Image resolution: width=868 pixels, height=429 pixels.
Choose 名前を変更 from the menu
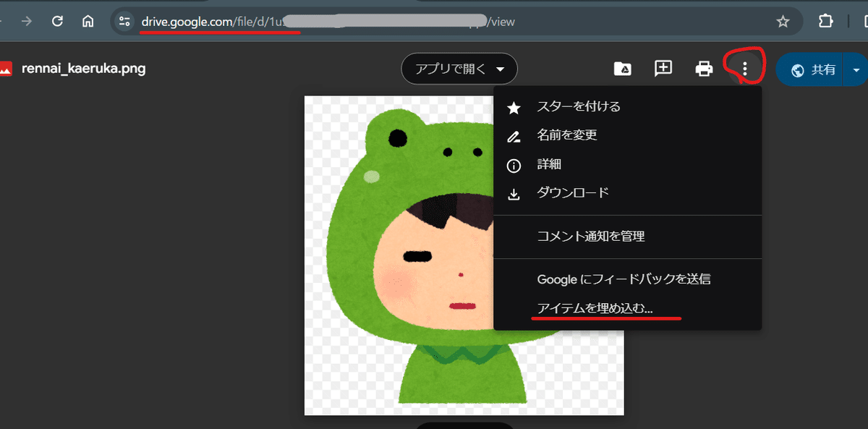pyautogui.click(x=627, y=135)
